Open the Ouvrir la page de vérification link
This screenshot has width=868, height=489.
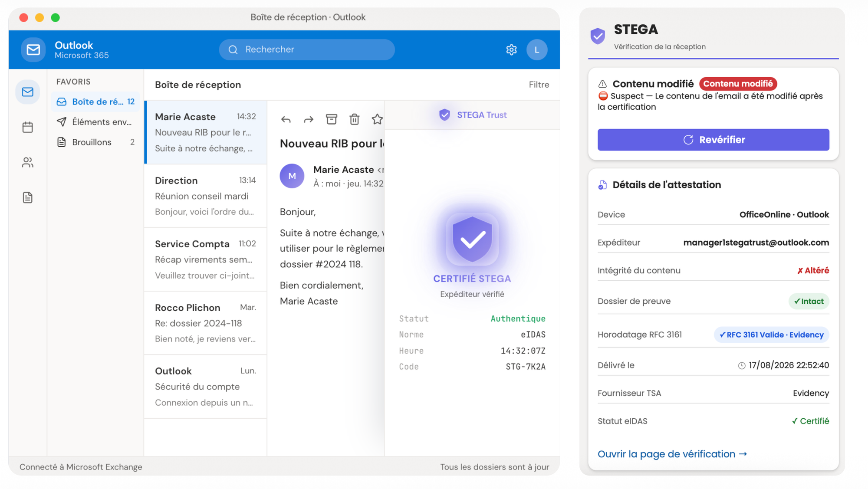(672, 454)
